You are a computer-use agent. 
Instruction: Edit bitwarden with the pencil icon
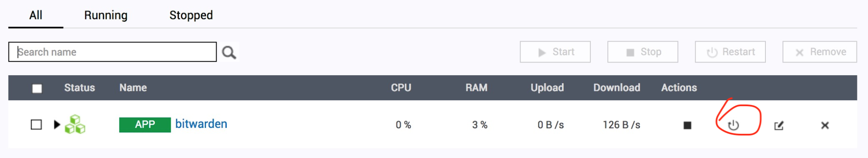pyautogui.click(x=779, y=125)
